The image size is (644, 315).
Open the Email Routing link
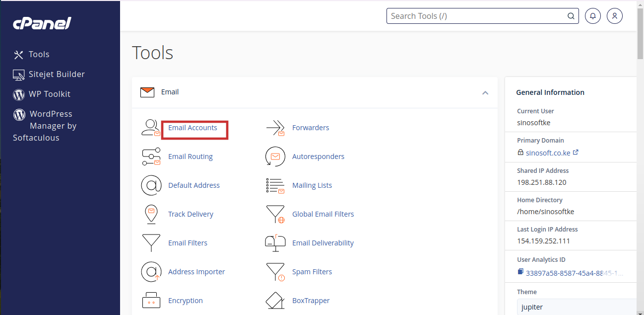[190, 157]
